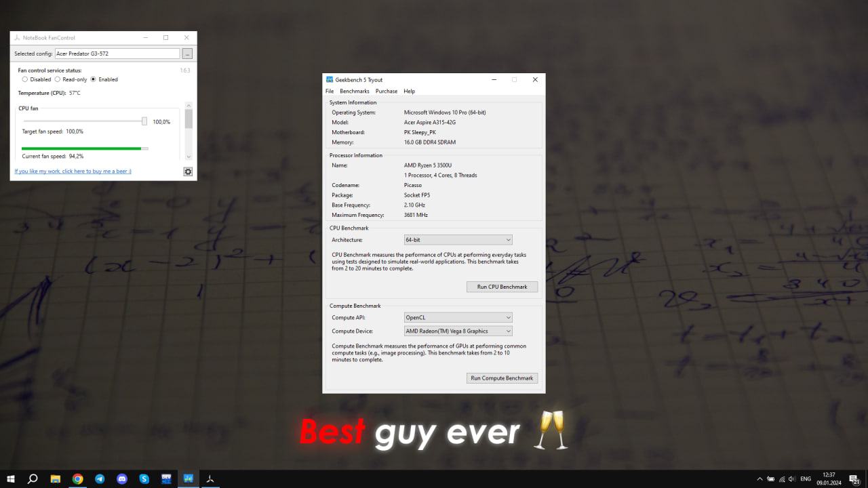Click Run Compute Benchmark
This screenshot has height=488, width=868.
click(502, 378)
